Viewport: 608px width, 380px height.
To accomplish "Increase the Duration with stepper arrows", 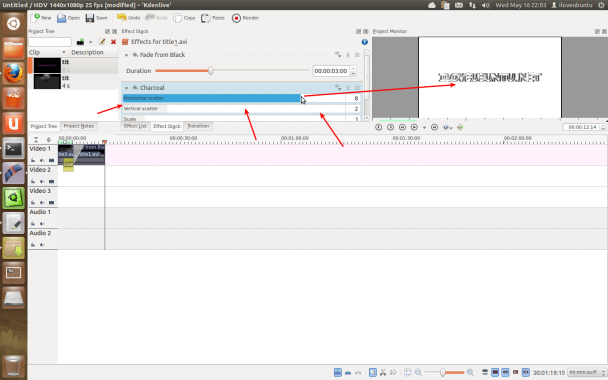I will pos(353,69).
